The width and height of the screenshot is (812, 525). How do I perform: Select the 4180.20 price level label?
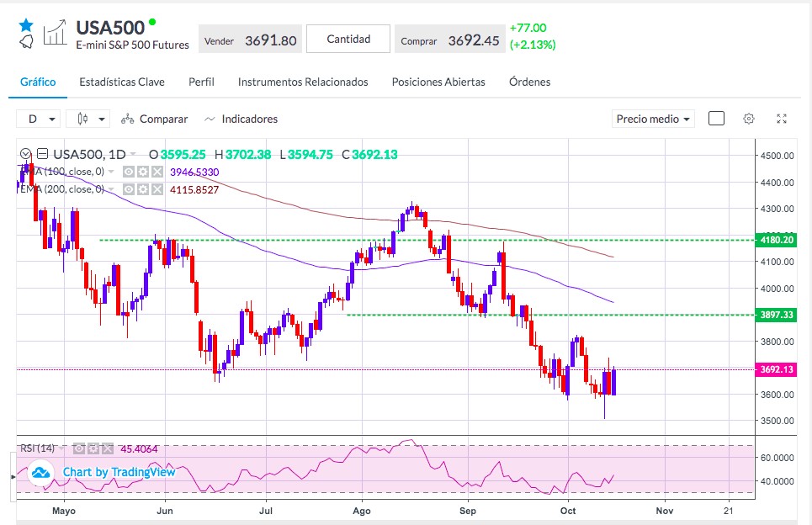click(x=776, y=240)
